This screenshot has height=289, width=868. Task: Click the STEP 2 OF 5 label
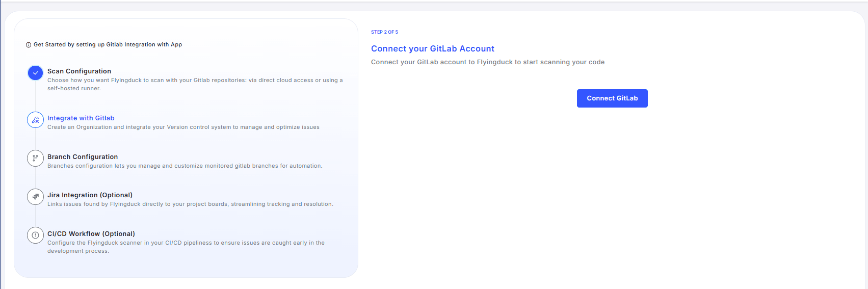click(x=384, y=32)
